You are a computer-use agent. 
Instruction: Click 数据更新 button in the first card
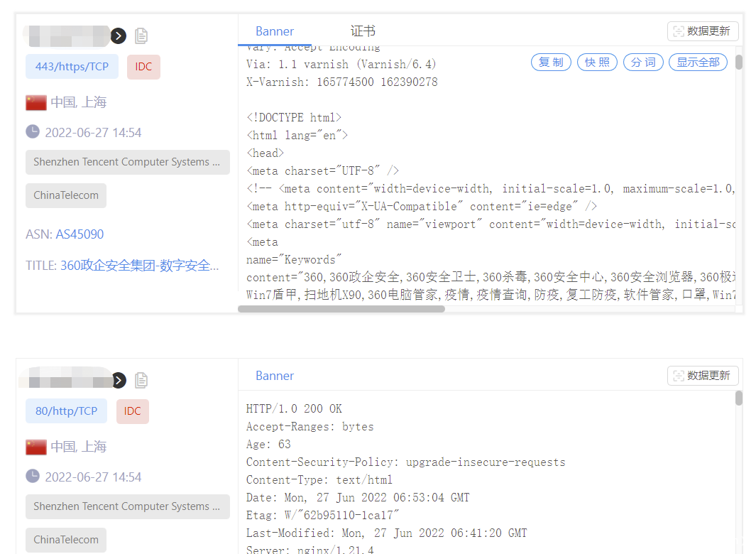(x=703, y=31)
